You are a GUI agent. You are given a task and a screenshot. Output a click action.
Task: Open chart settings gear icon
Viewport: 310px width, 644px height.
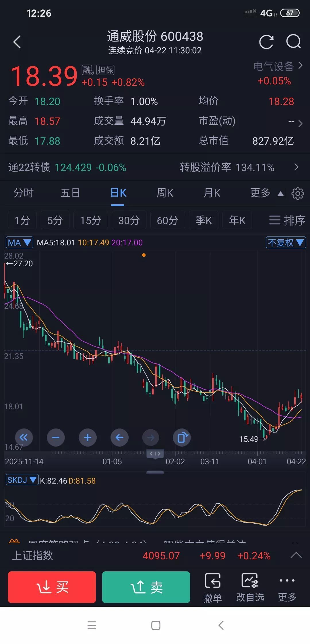pos(298,193)
